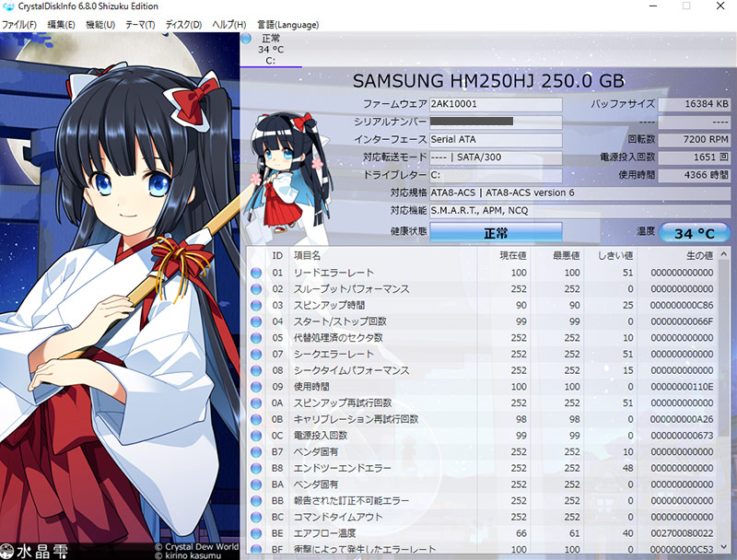Screen dimensions: 737x560
Task: Click the SATA/300 transfer mode field
Action: [x=496, y=157]
